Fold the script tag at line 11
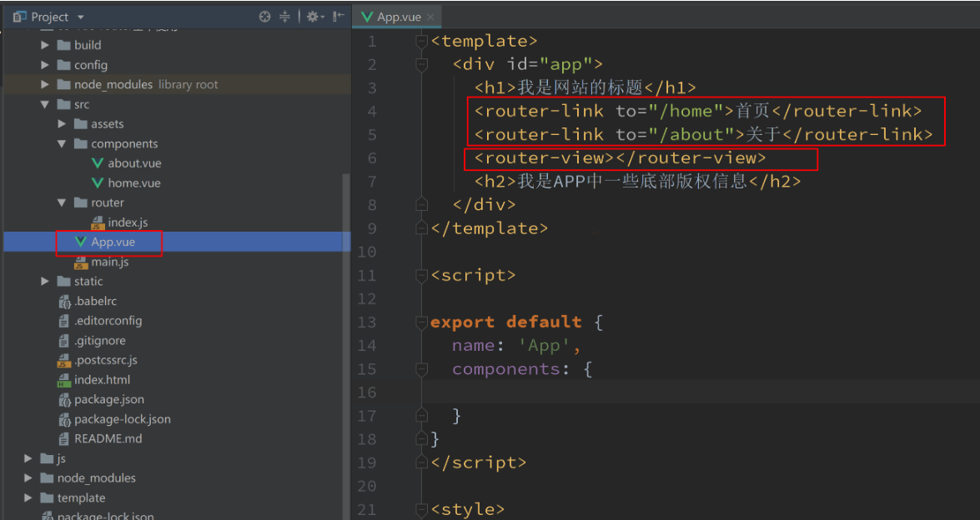This screenshot has width=980, height=520. (x=422, y=275)
